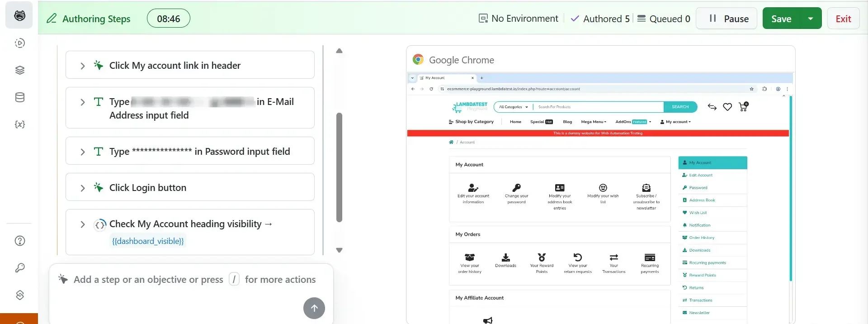Open the All Categories dropdown
Image resolution: width=868 pixels, height=324 pixels.
pyautogui.click(x=514, y=107)
